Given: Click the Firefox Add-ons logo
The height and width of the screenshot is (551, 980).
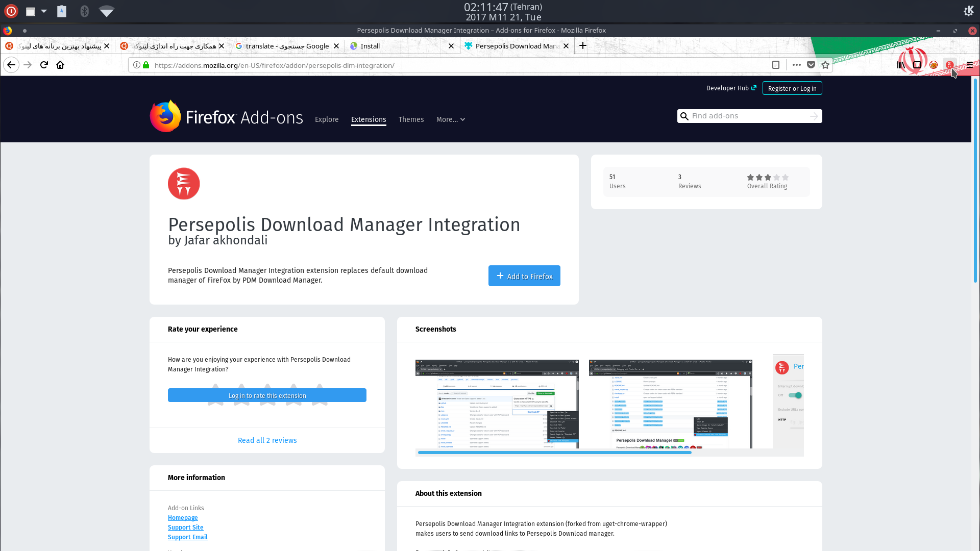Looking at the screenshot, I should [226, 117].
